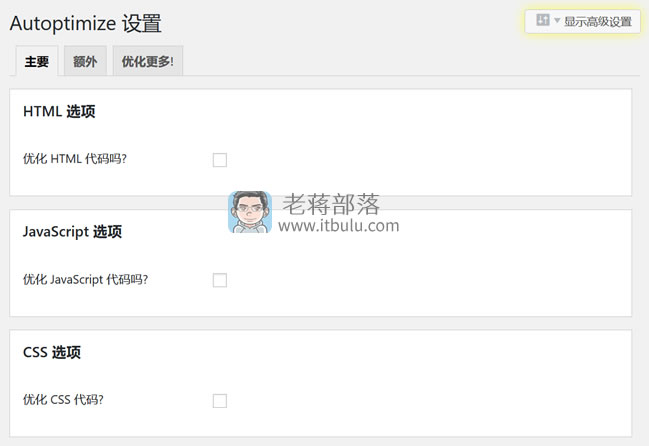Enable the 优化 HTML 代码吗? checkbox

click(x=220, y=160)
